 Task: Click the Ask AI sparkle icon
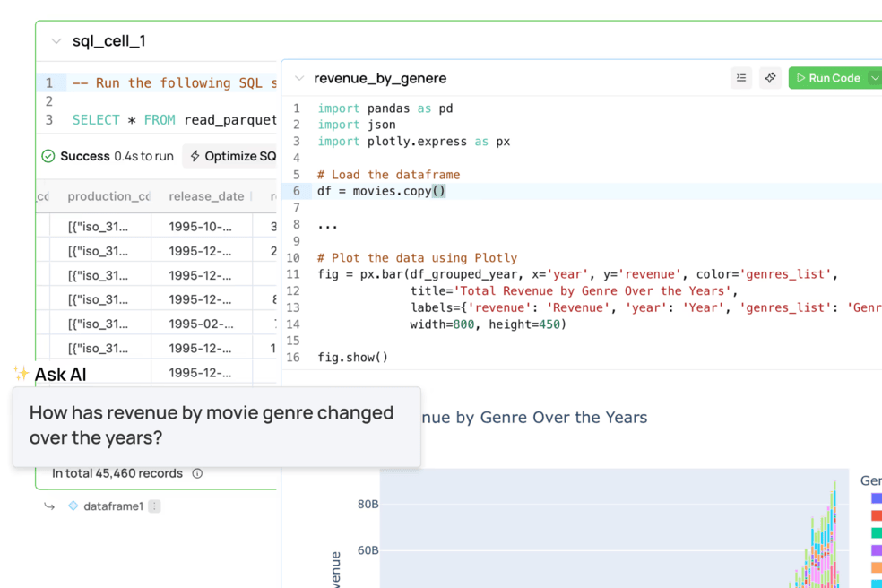tap(22, 373)
